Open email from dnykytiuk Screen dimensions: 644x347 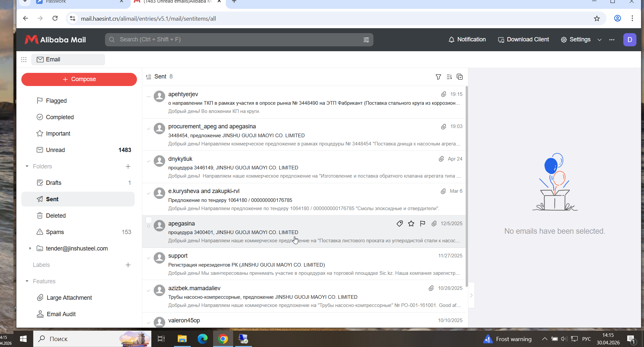(x=304, y=167)
